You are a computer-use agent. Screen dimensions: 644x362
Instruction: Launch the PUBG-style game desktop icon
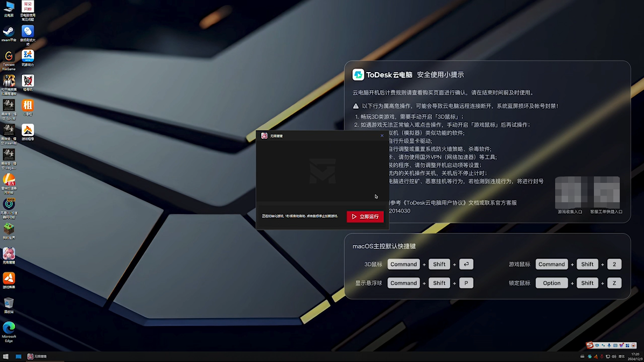[9, 85]
